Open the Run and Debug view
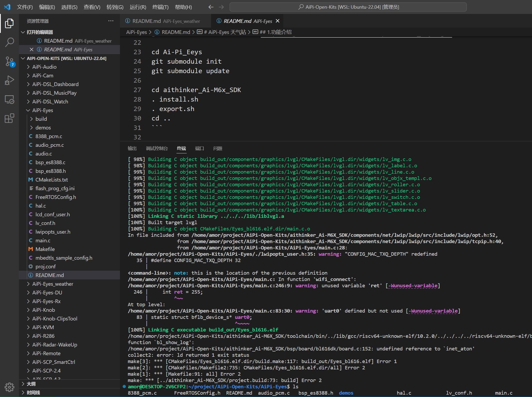Image resolution: width=532 pixels, height=397 pixels. [x=9, y=80]
